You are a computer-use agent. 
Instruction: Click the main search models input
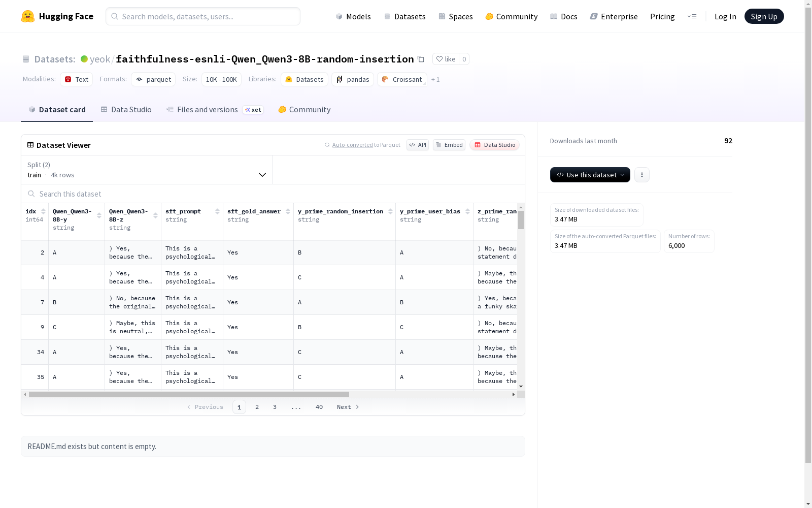coord(203,16)
